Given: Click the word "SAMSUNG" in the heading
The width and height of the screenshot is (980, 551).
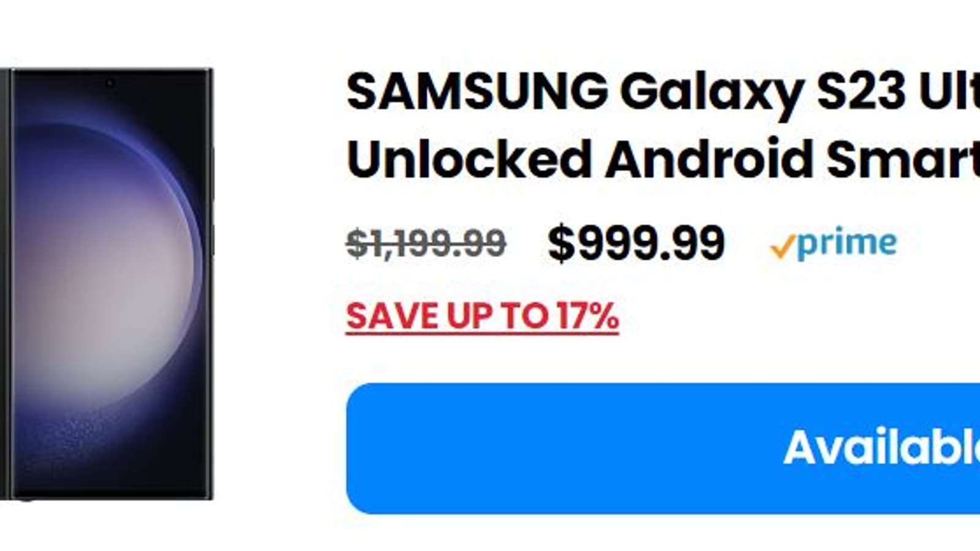Looking at the screenshot, I should click(x=477, y=92).
